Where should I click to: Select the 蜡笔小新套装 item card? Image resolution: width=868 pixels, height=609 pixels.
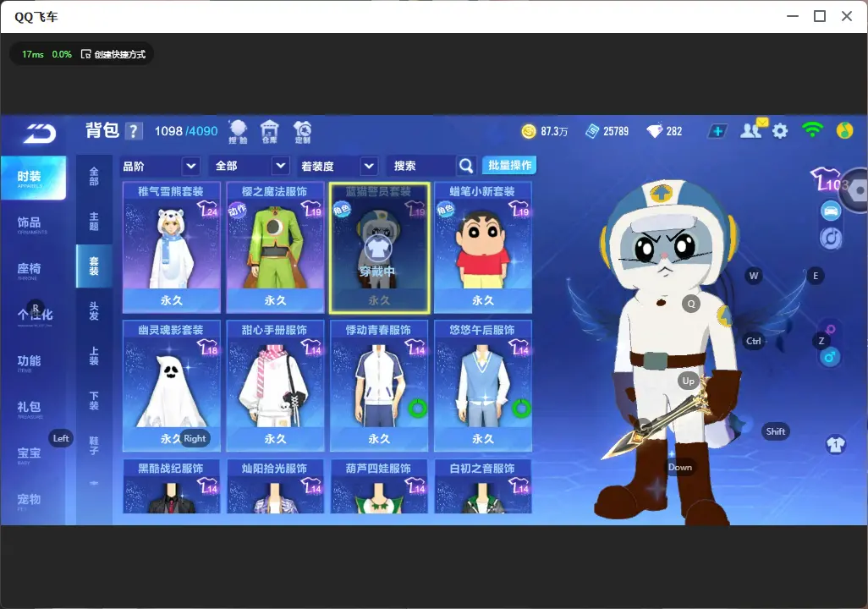click(x=483, y=248)
